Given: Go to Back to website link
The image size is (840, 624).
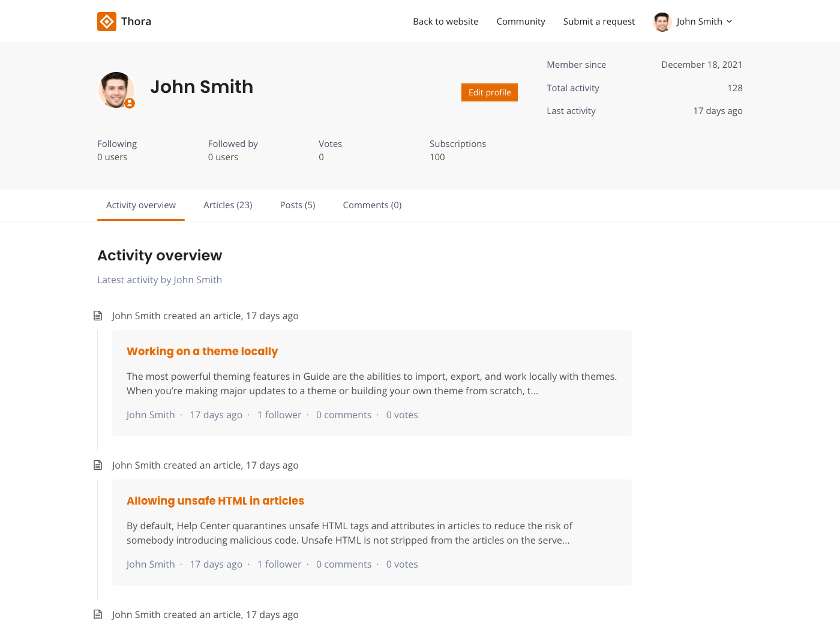Looking at the screenshot, I should 445,22.
